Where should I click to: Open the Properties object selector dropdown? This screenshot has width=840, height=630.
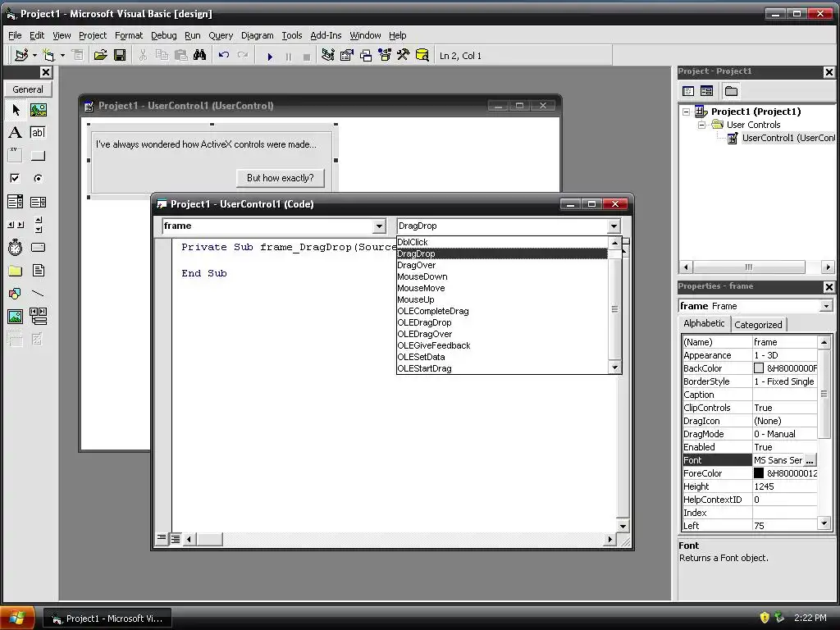pyautogui.click(x=827, y=306)
